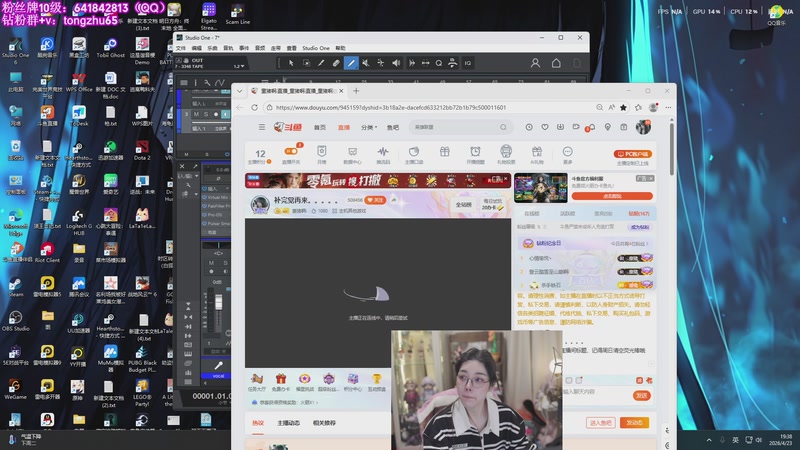
Task: Open notification bell icon in Douyu header
Action: pos(591,127)
